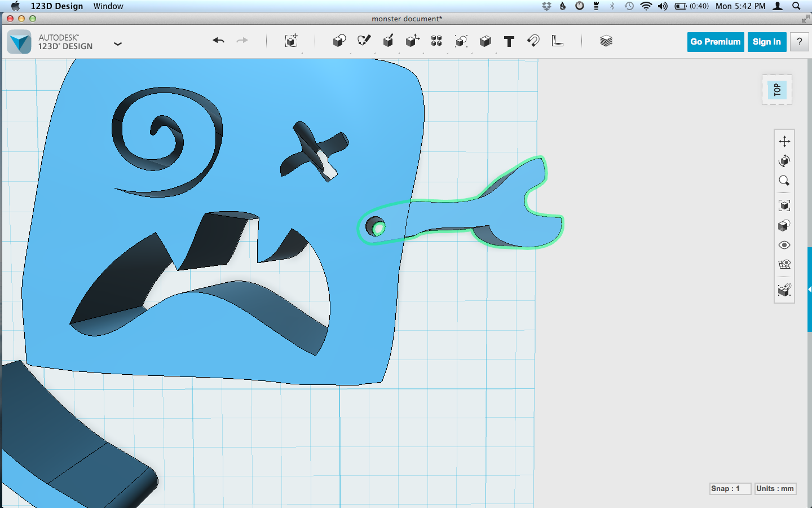812x508 pixels.
Task: Select the Pan navigation tool
Action: pyautogui.click(x=784, y=141)
